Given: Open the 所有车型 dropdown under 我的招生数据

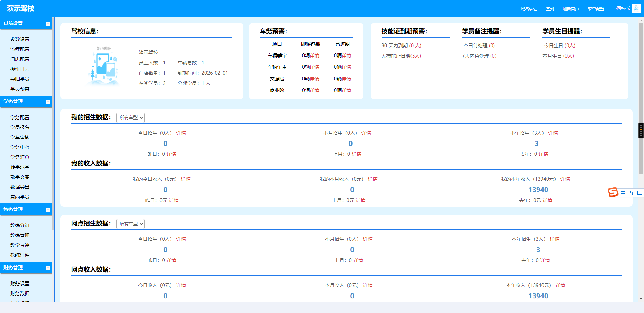Looking at the screenshot, I should point(130,117).
